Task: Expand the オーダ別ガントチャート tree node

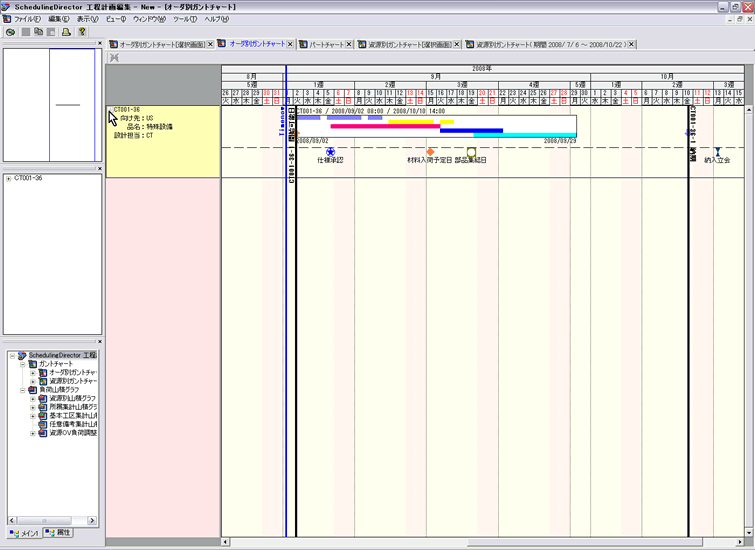Action: 33,373
